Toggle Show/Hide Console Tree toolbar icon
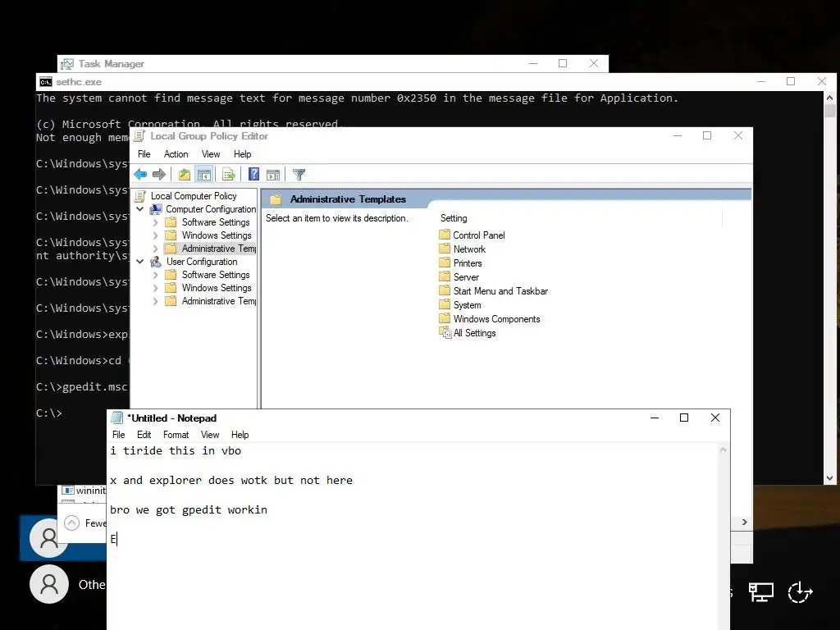This screenshot has width=840, height=630. 204,174
